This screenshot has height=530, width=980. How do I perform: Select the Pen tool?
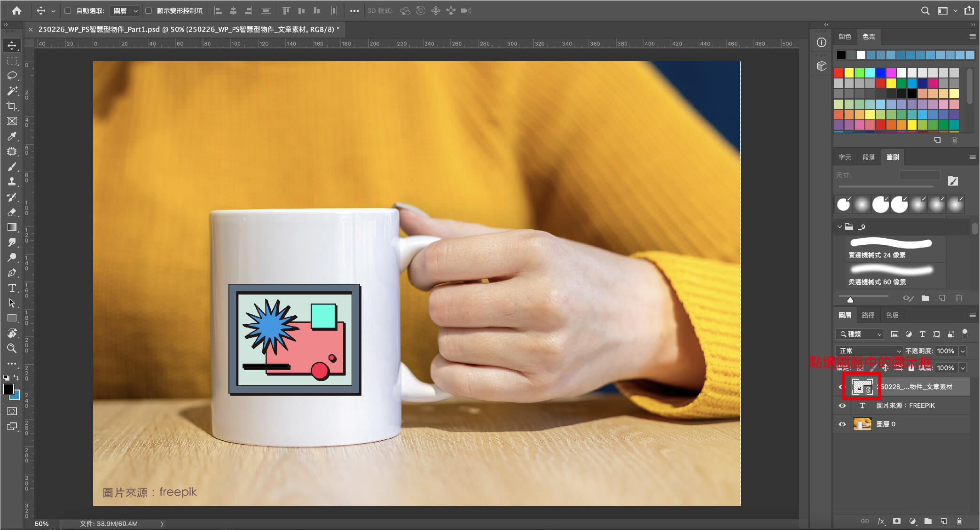(x=12, y=273)
